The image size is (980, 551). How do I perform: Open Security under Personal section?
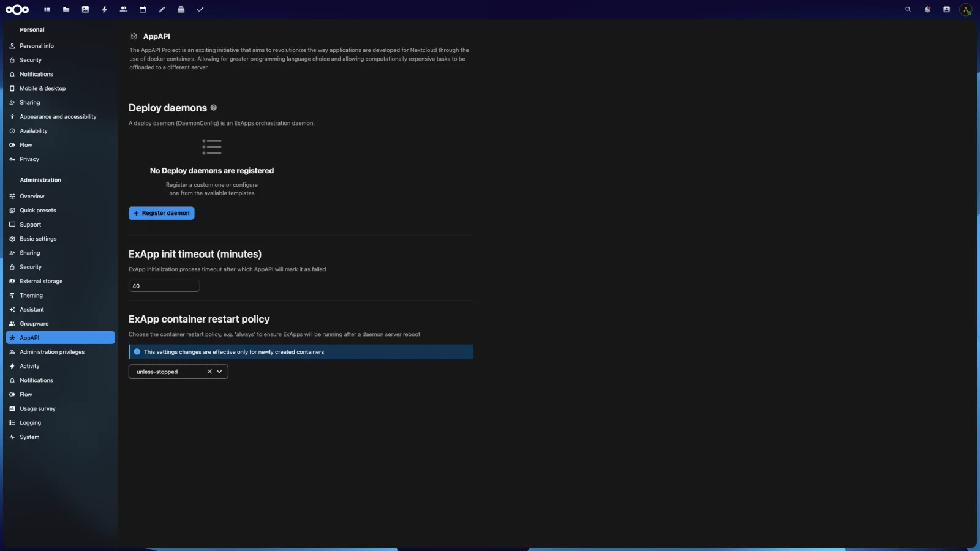pos(61,60)
